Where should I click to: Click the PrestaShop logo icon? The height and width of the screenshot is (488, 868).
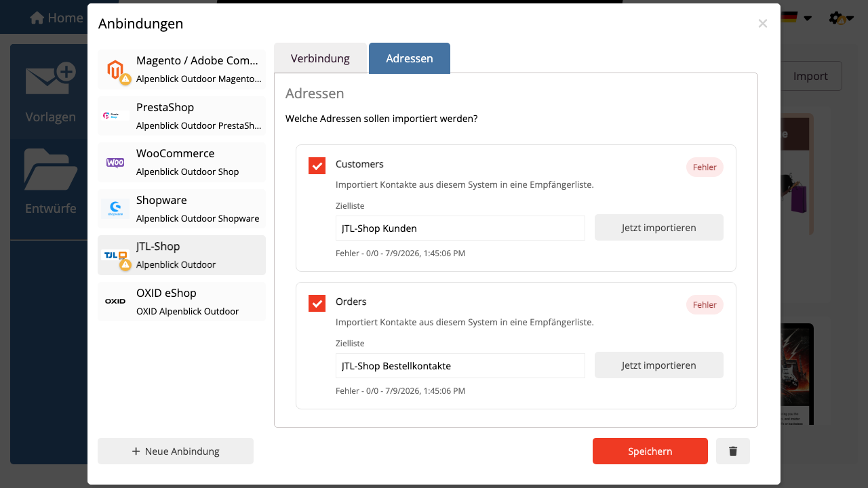tap(115, 116)
